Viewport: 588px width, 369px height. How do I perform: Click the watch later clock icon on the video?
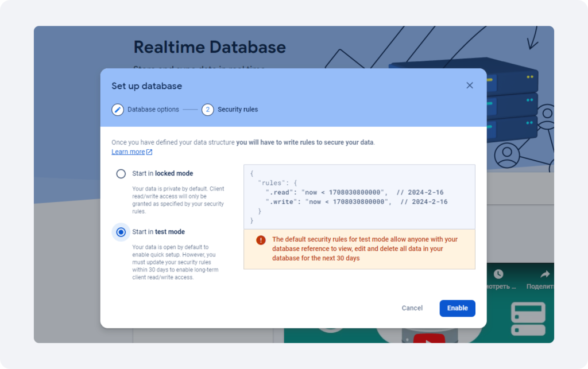click(x=498, y=274)
